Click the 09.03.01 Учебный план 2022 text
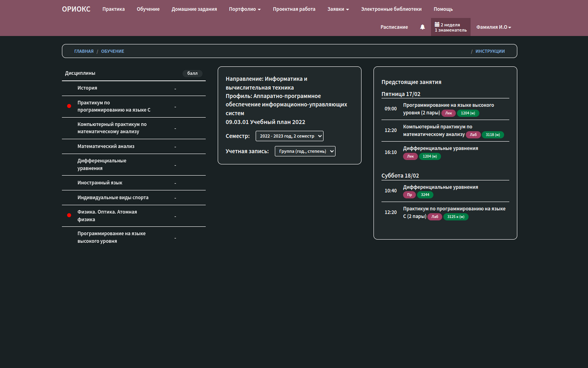Viewport: 588px width, 368px height. [266, 122]
